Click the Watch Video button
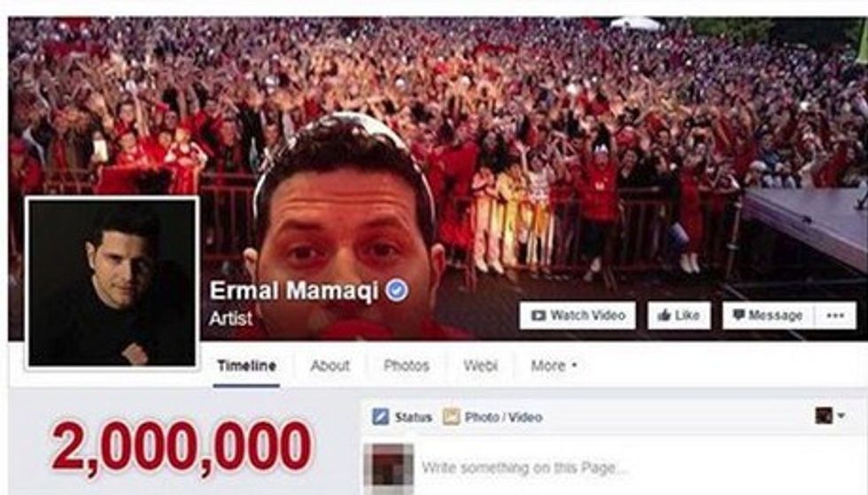This screenshot has height=495, width=868. click(577, 315)
